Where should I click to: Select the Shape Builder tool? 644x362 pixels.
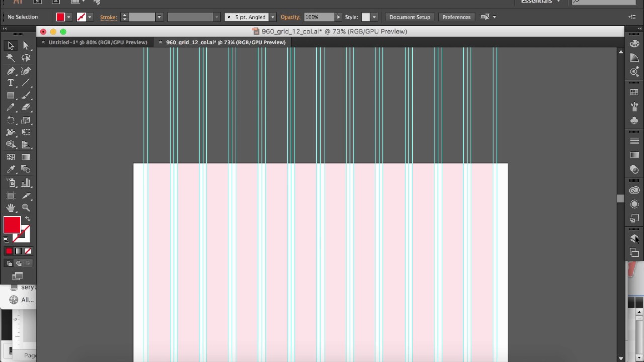(11, 145)
